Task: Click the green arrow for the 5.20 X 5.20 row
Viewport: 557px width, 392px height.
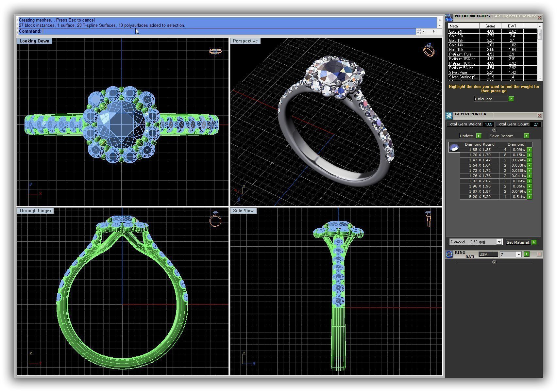Action: tap(530, 197)
